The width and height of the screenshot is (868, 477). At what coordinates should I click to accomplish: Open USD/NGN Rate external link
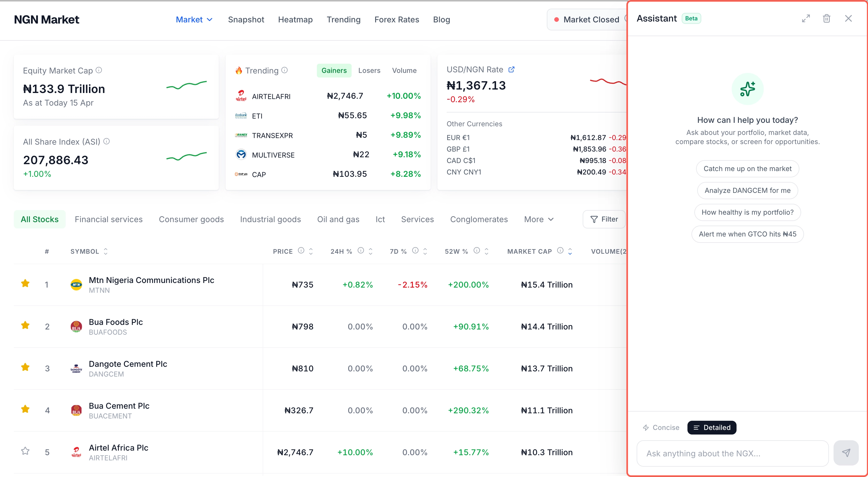(511, 69)
